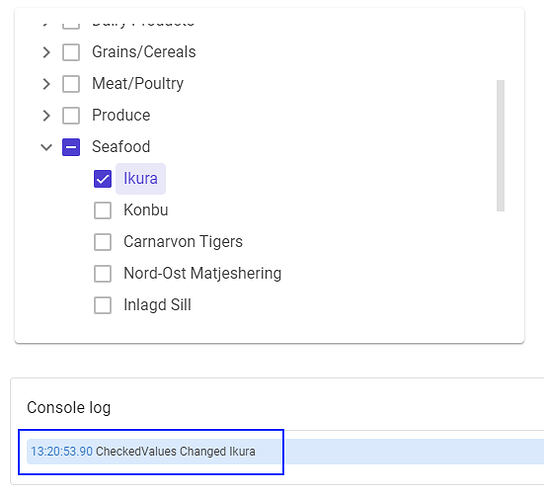544x500 pixels.
Task: Check the Carnarvon Tigers checkbox
Action: [x=103, y=242]
